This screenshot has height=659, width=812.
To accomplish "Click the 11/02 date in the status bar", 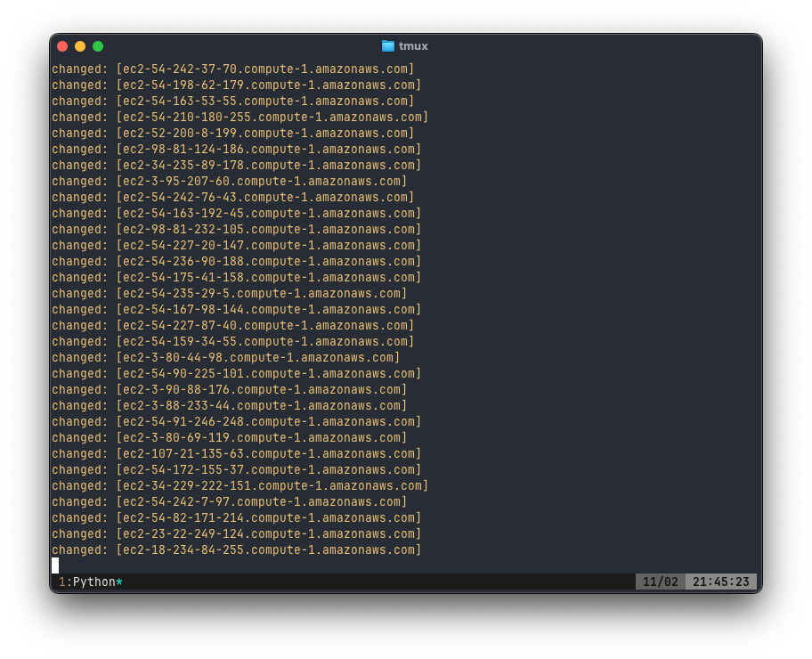I will point(660,582).
